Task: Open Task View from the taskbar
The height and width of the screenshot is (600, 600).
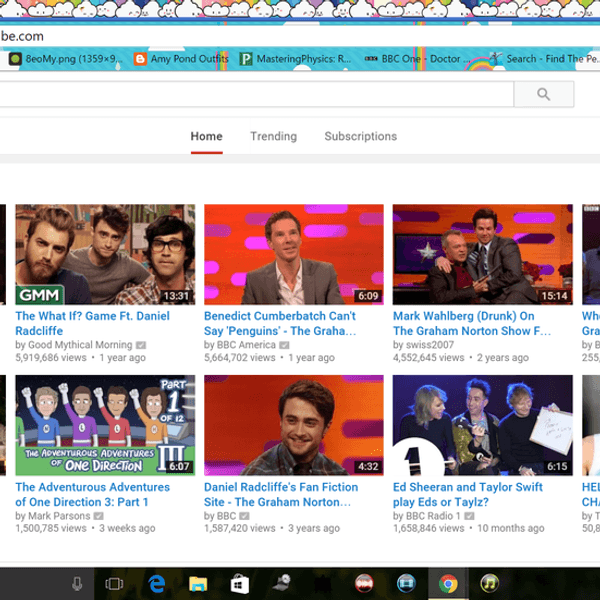Action: pos(114,584)
